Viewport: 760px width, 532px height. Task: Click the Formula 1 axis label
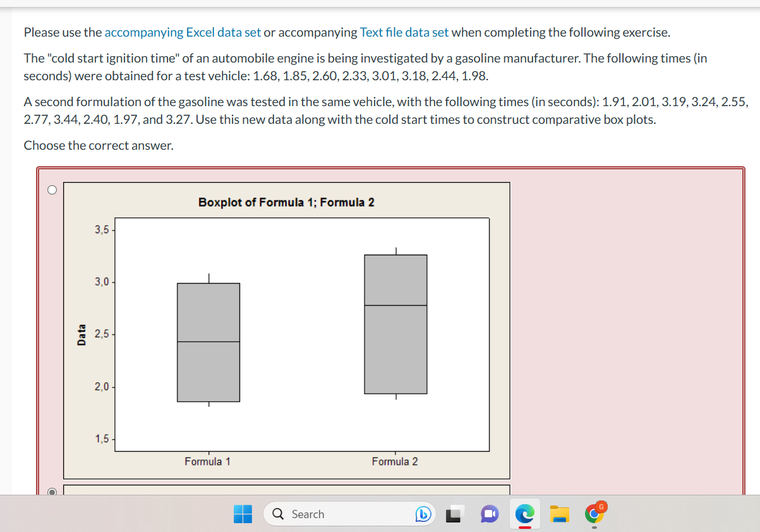click(207, 462)
